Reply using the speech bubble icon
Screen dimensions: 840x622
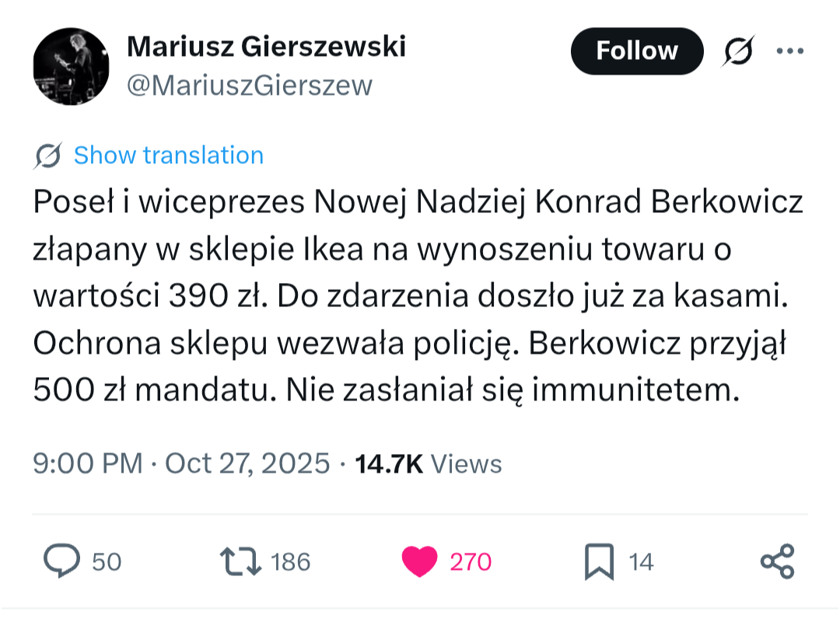pyautogui.click(x=61, y=561)
